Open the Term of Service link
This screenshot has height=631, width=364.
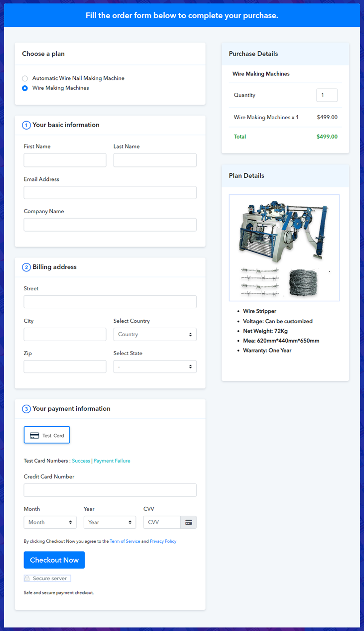coord(125,541)
